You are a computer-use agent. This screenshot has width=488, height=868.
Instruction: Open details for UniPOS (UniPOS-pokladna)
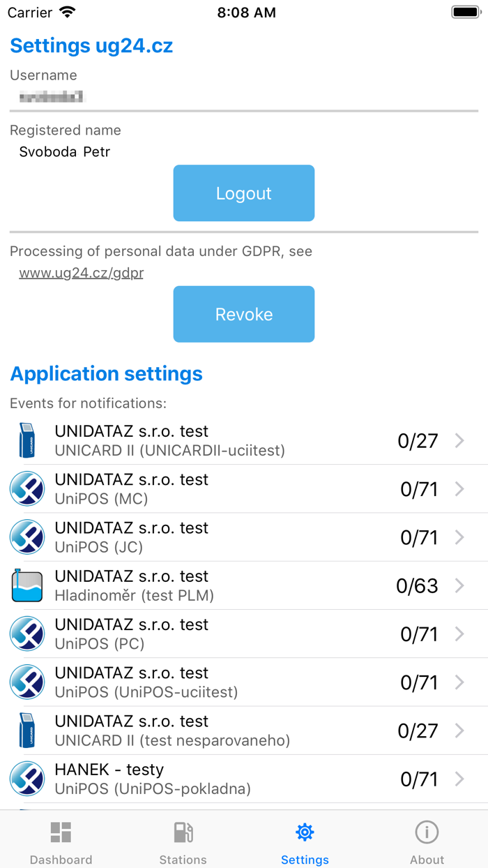[x=244, y=779]
